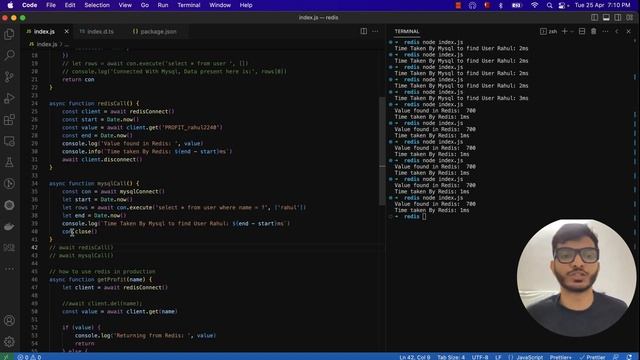
Task: Split the editor right
Action: tap(363, 31)
